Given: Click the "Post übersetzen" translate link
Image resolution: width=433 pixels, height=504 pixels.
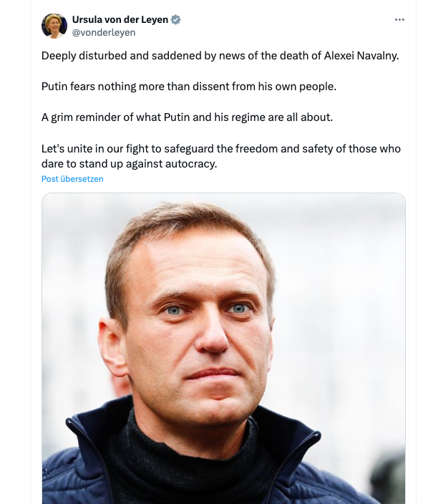Looking at the screenshot, I should click(x=72, y=179).
